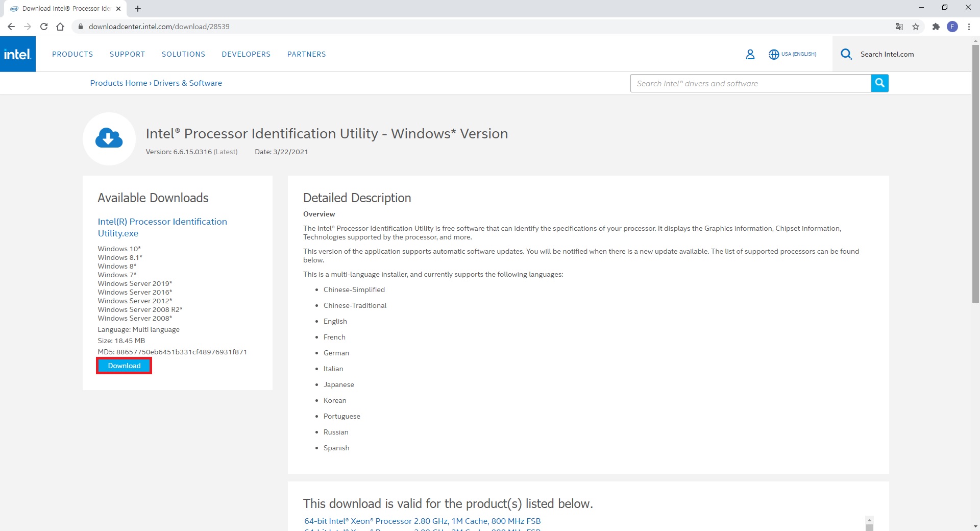
Task: Click the Overview subheading
Action: point(319,214)
